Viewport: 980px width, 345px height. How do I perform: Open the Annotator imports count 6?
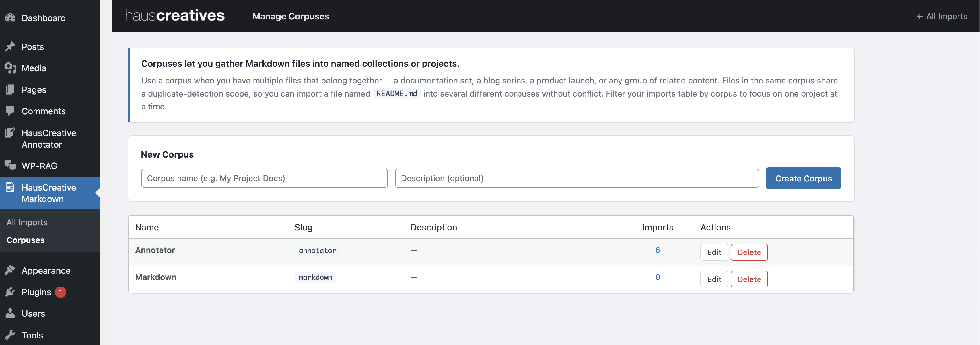tap(657, 250)
